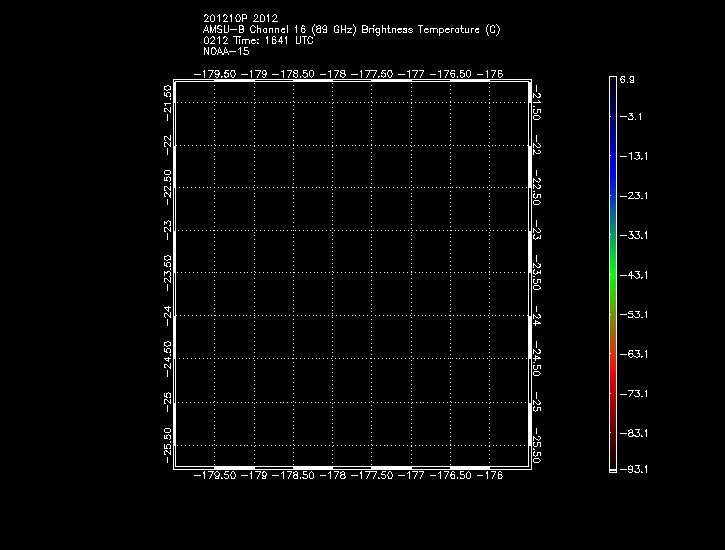Select the -93.1 colorbar minimum label
Image resolution: width=725 pixels, height=550 pixels.
(633, 468)
